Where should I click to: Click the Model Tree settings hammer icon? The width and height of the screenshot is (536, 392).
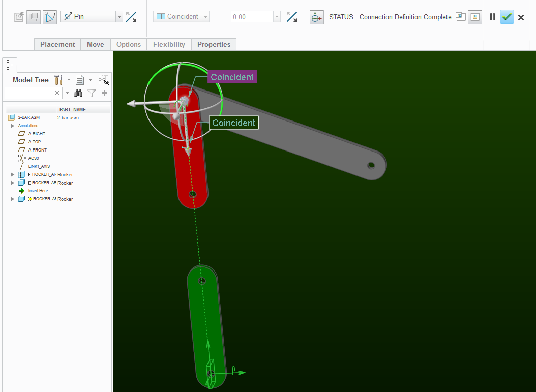(58, 80)
